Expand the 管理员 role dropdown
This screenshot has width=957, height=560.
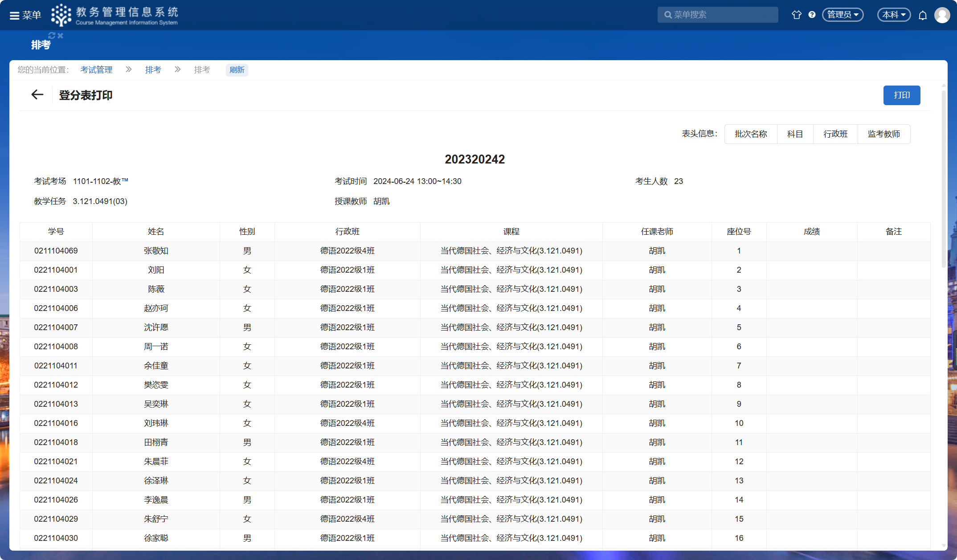[x=842, y=15]
